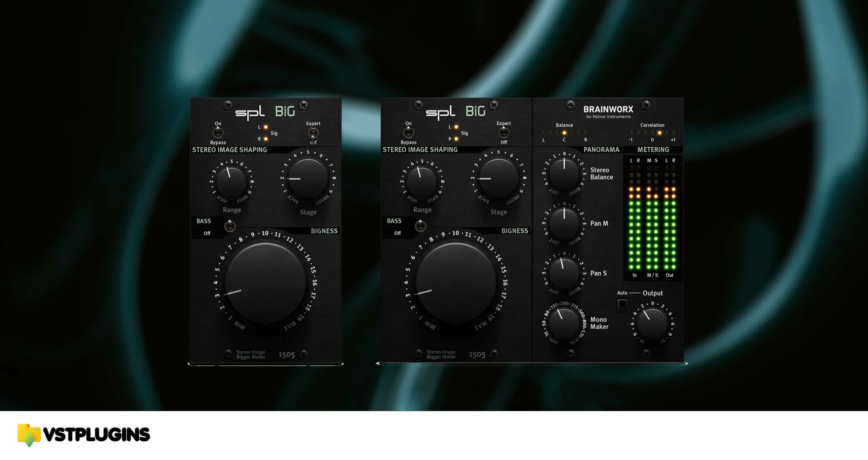Click the 1505 model number on left plugin
868x460 pixels.
[x=287, y=355]
